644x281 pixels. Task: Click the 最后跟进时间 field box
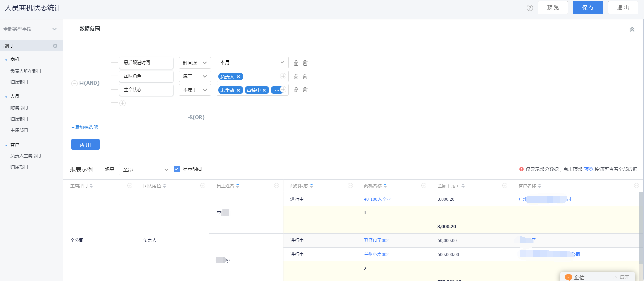[146, 63]
